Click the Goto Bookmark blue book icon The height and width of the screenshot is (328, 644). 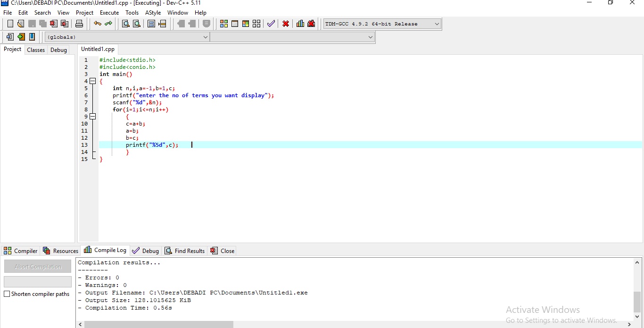(32, 37)
